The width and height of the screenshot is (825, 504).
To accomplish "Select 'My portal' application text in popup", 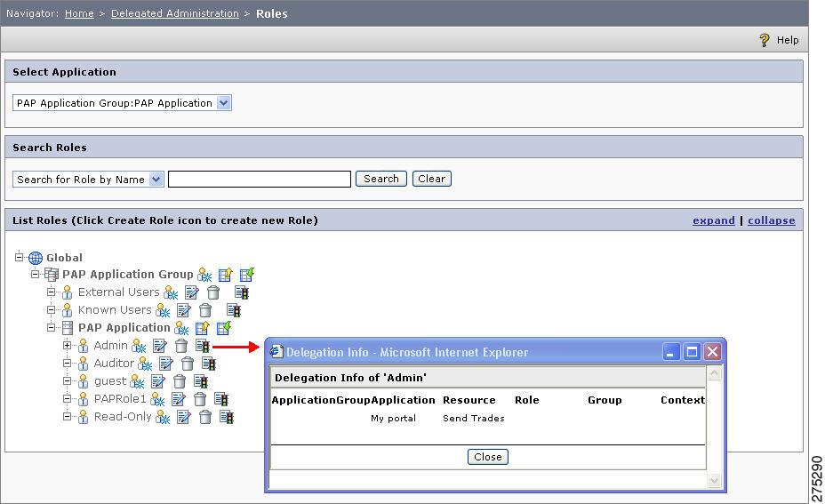I will (x=393, y=419).
